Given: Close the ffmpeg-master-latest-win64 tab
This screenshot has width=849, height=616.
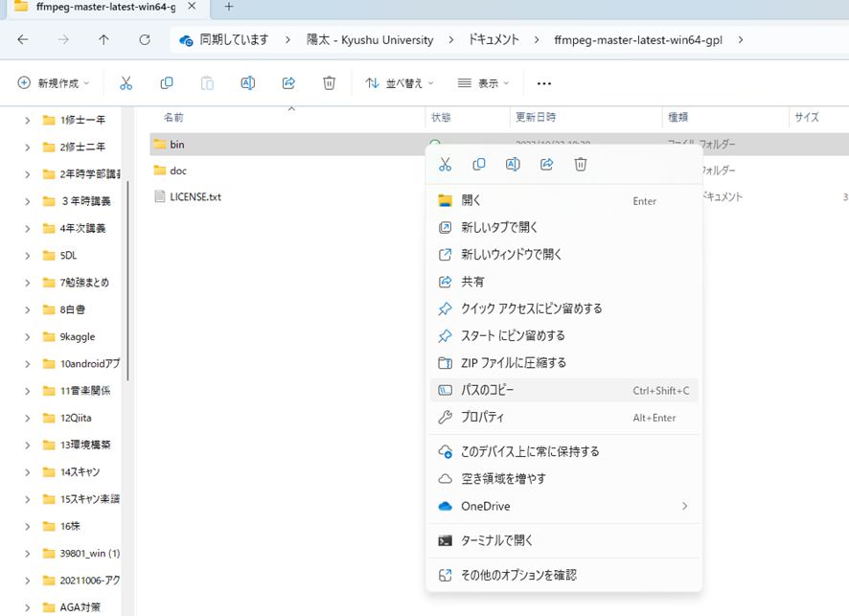Looking at the screenshot, I should coord(191,7).
